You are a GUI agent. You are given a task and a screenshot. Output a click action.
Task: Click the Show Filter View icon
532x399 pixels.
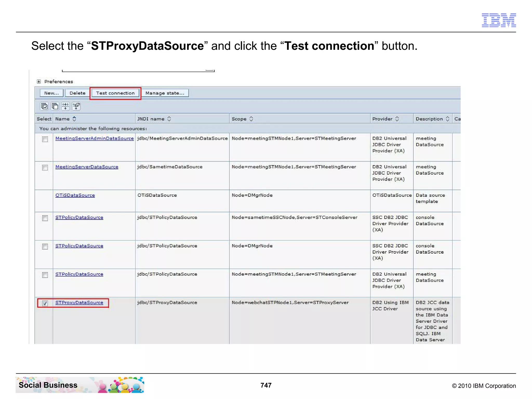tap(65, 106)
